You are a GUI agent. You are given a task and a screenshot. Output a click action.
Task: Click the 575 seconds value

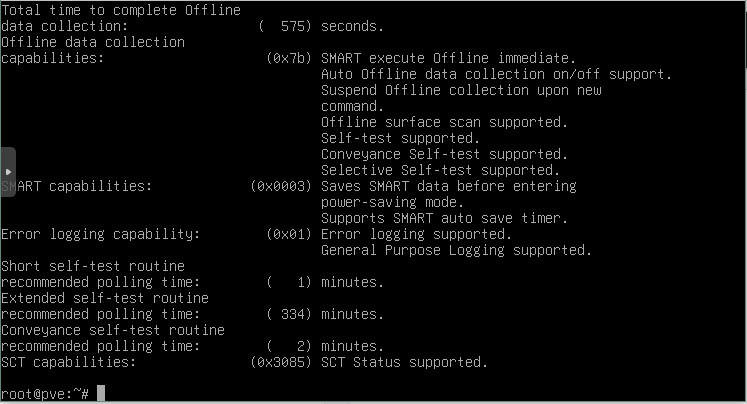click(x=287, y=26)
